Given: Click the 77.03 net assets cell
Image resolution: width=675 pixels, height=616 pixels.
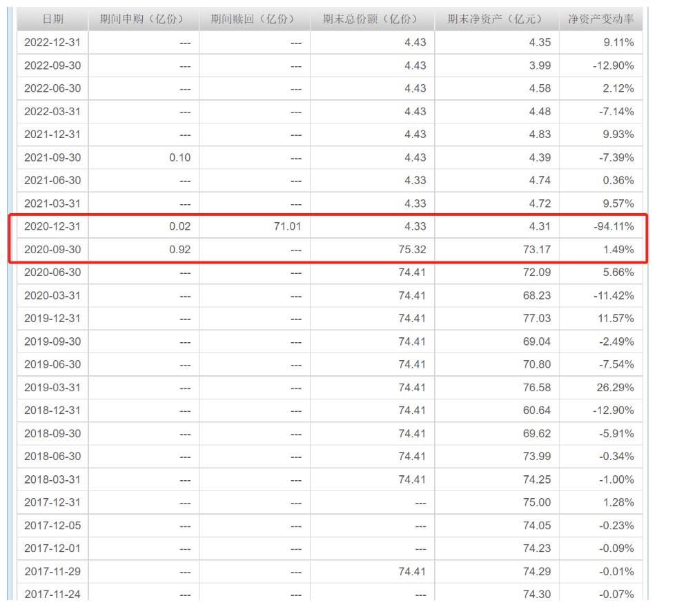Looking at the screenshot, I should point(536,319).
